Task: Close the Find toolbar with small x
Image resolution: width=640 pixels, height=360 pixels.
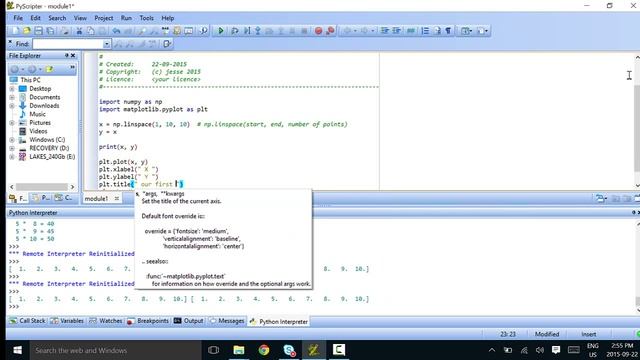Action: [x=10, y=42]
